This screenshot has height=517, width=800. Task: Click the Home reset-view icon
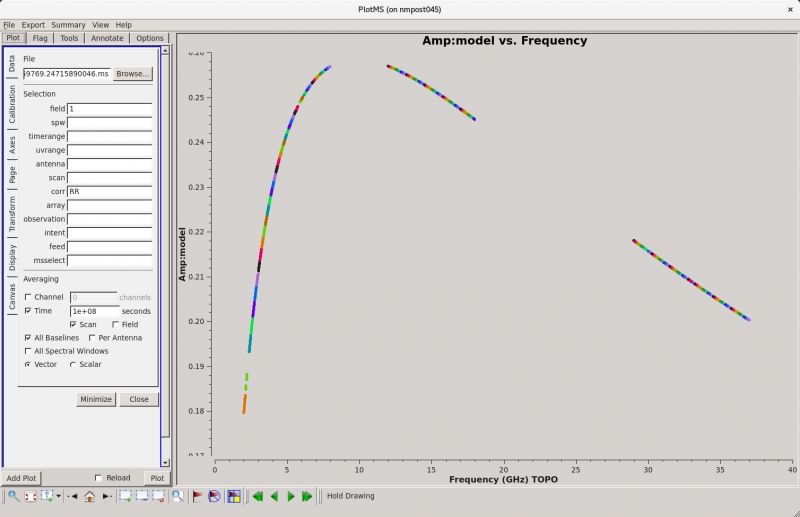(x=89, y=496)
